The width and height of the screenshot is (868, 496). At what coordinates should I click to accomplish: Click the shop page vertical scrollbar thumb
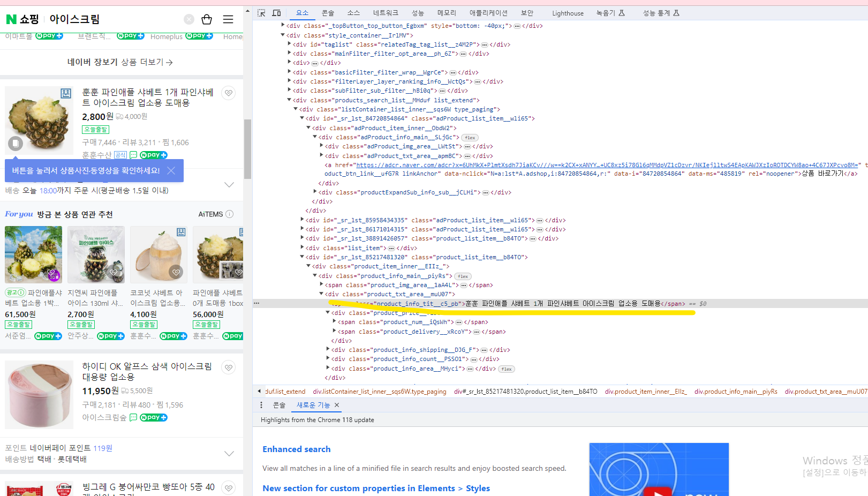[247, 149]
